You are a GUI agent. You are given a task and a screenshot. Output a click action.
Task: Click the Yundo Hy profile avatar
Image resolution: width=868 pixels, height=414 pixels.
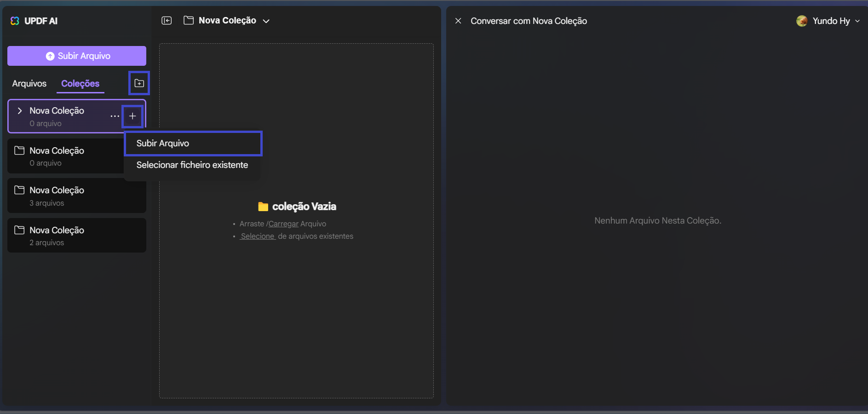pos(802,21)
